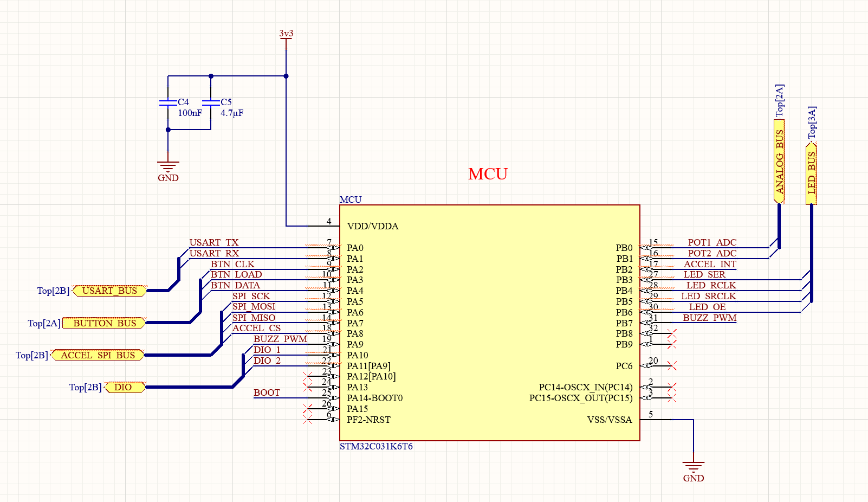Click the no-connect X on pin PB8
The image size is (868, 502).
click(x=672, y=333)
